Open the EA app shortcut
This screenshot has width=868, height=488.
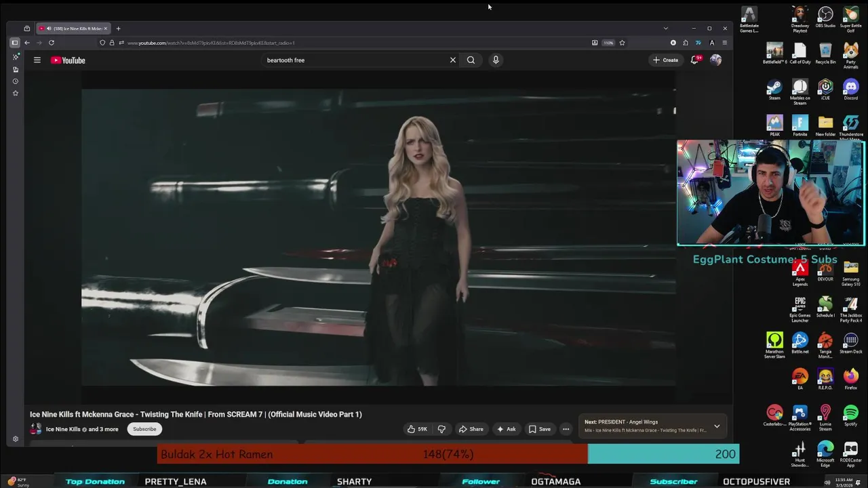click(800, 380)
